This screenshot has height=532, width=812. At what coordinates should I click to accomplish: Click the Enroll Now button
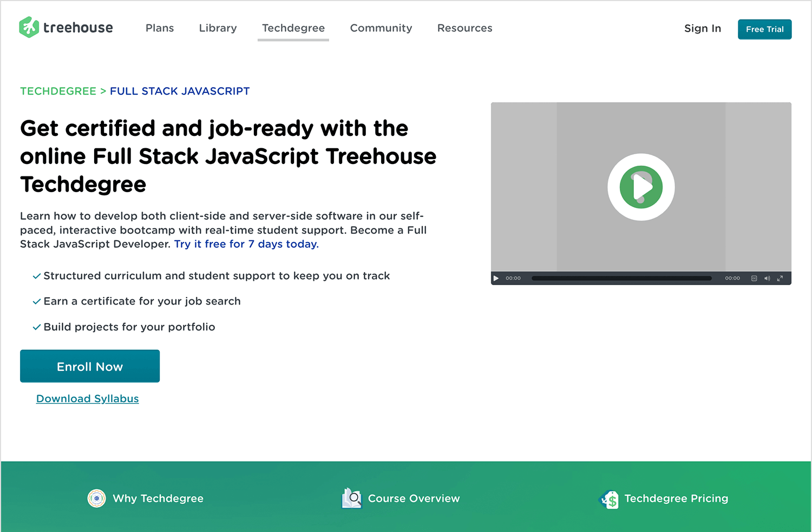pos(90,366)
